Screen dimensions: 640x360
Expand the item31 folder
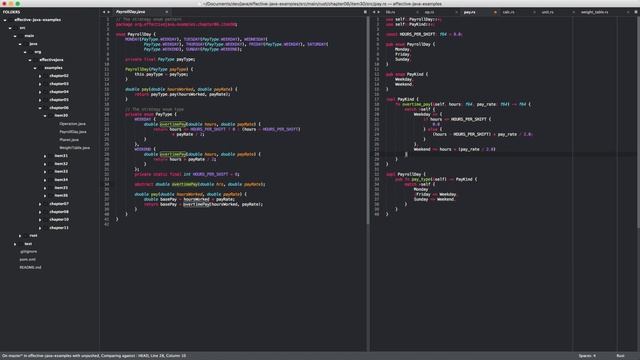tap(45, 156)
